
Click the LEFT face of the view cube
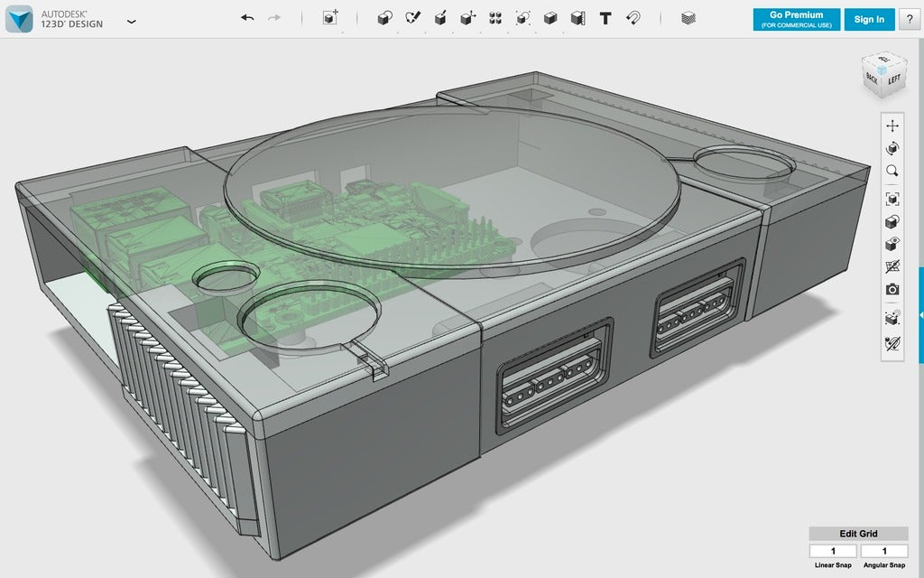[894, 79]
